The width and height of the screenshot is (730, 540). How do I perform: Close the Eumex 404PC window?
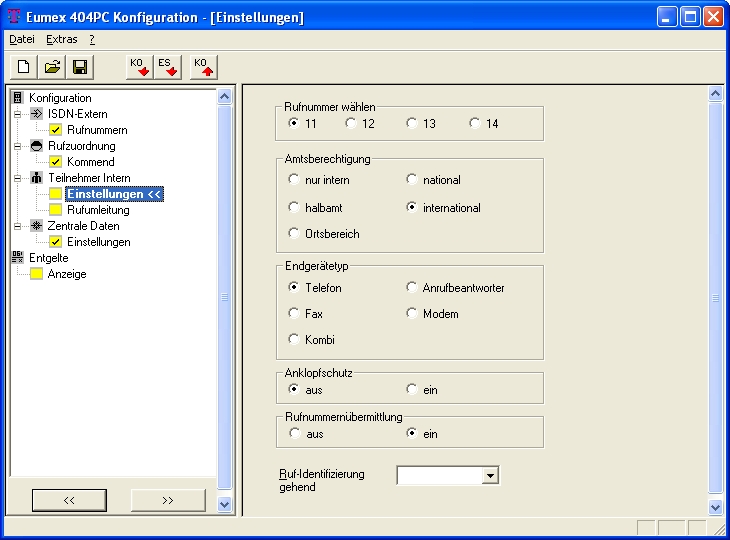click(x=714, y=17)
